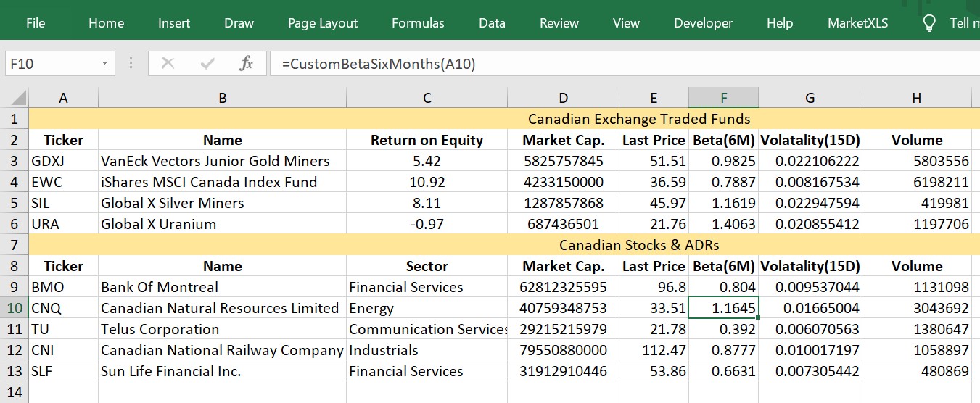Click the Sun Life Financial Inc. cell
The image size is (980, 403).
click(x=223, y=371)
